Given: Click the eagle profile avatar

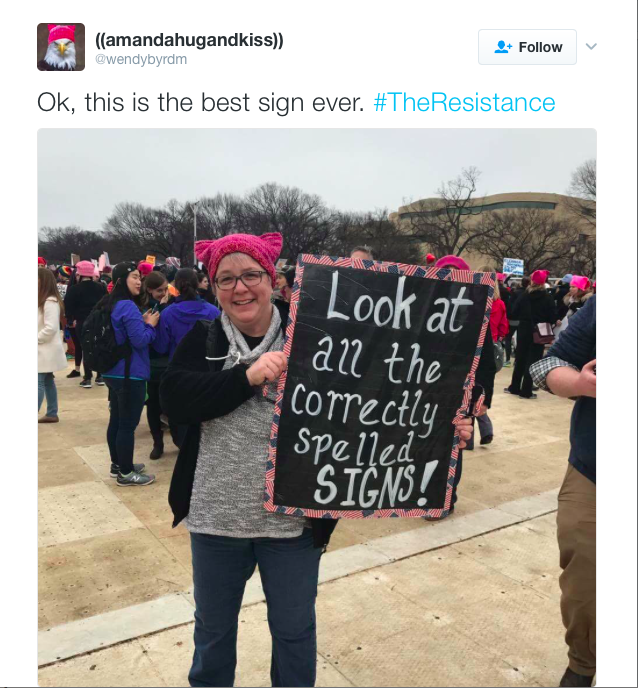Looking at the screenshot, I should coord(61,47).
